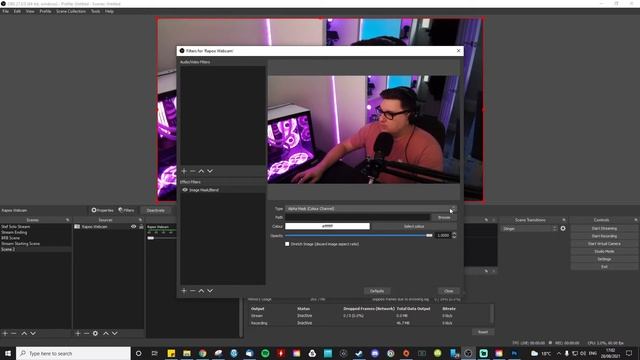Open the mask Type dropdown
This screenshot has width=640, height=360.
(371, 209)
